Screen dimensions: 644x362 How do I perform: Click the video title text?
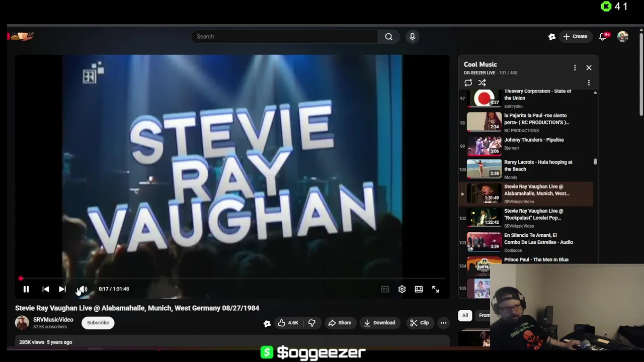pos(137,308)
